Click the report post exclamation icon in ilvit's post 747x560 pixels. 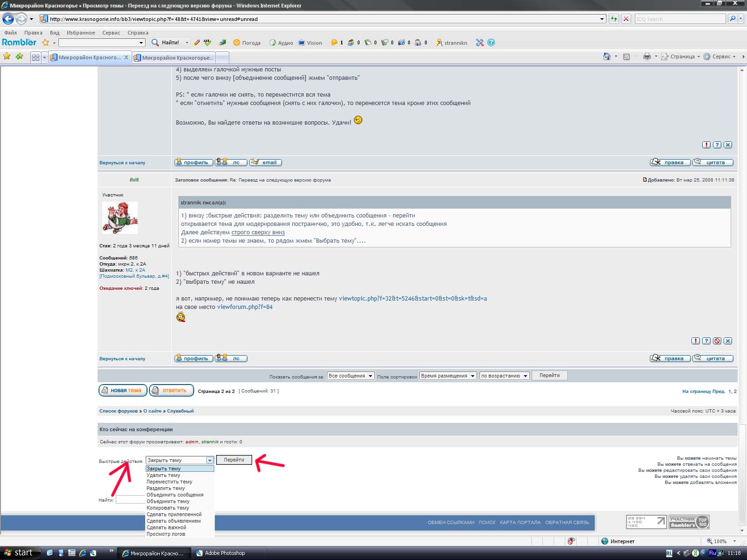click(696, 341)
